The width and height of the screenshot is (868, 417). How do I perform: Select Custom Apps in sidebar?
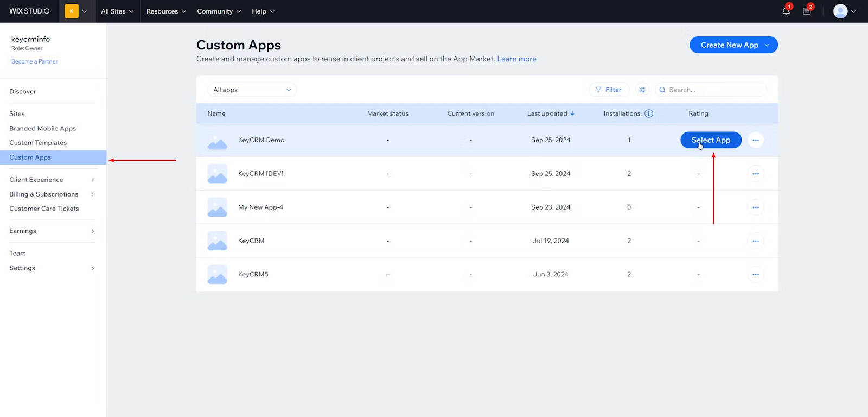(53, 157)
